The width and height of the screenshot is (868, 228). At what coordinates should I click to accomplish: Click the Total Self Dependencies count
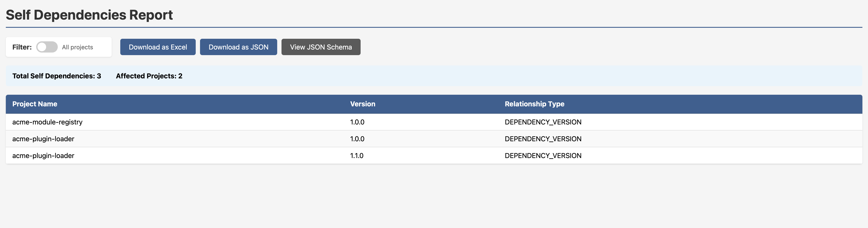point(57,76)
